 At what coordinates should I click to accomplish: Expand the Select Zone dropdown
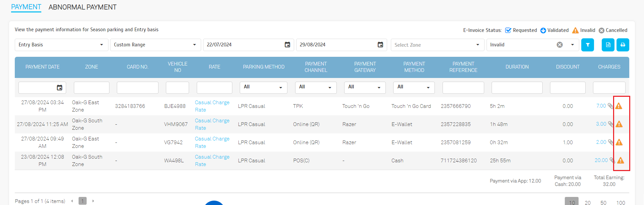(477, 45)
